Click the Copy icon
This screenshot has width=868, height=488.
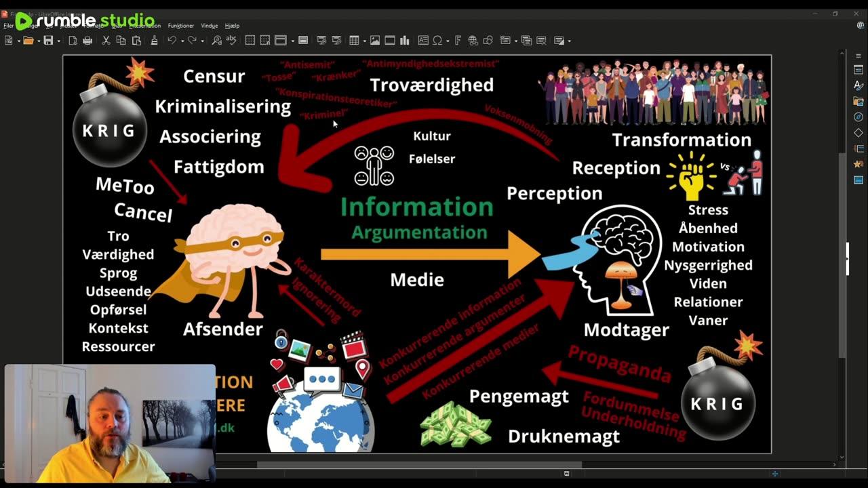(x=121, y=41)
